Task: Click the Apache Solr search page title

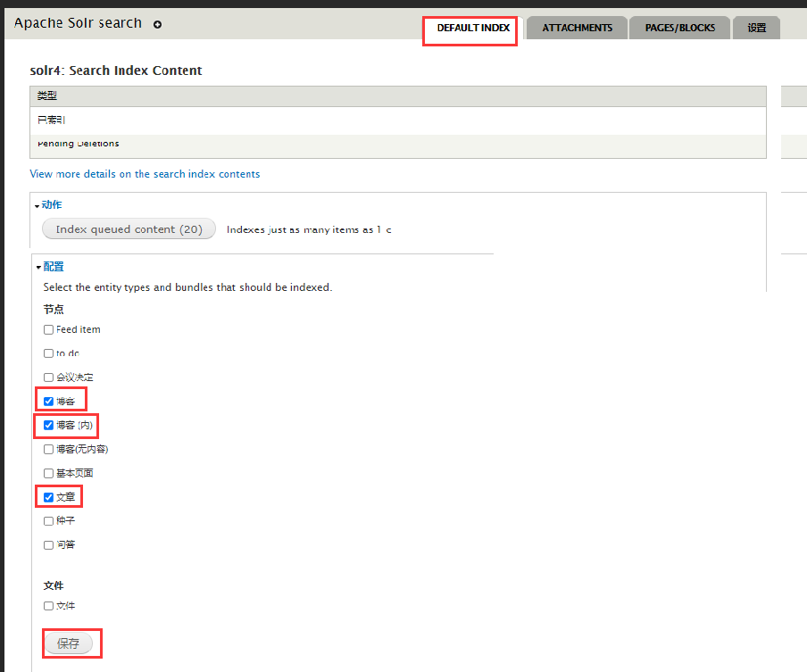Action: tap(78, 23)
